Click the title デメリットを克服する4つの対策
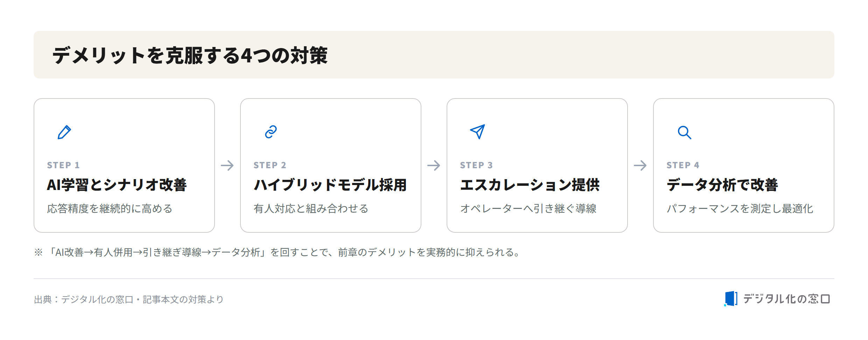Image resolution: width=868 pixels, height=340 pixels. click(190, 55)
